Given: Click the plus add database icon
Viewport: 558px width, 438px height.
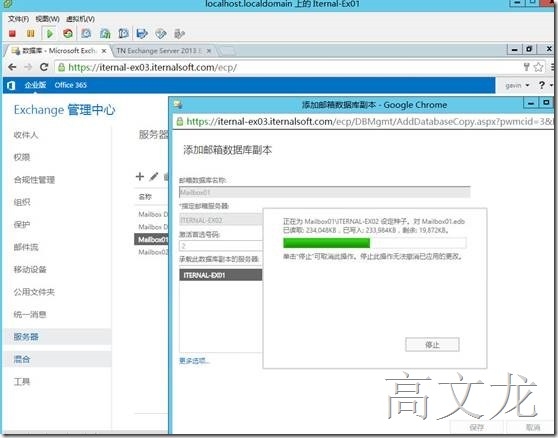Looking at the screenshot, I should click(140, 176).
